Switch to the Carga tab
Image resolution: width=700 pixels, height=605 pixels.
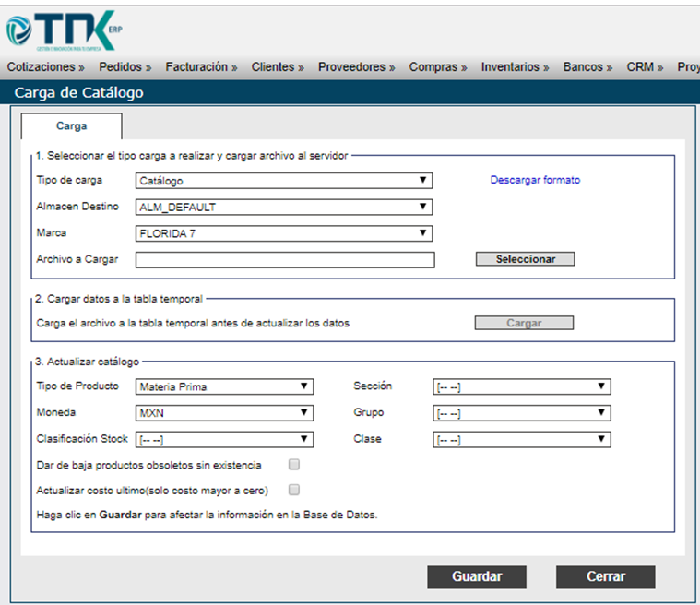[x=71, y=125]
